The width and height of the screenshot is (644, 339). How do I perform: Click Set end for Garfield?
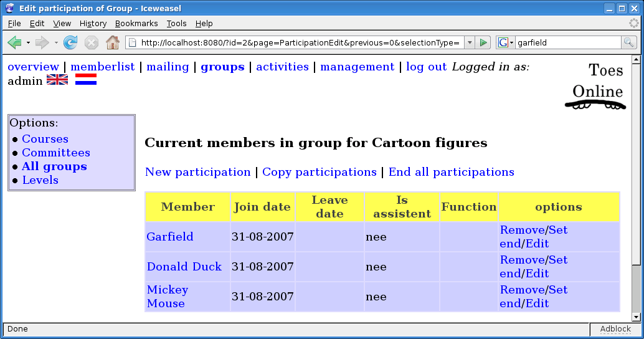pyautogui.click(x=534, y=237)
